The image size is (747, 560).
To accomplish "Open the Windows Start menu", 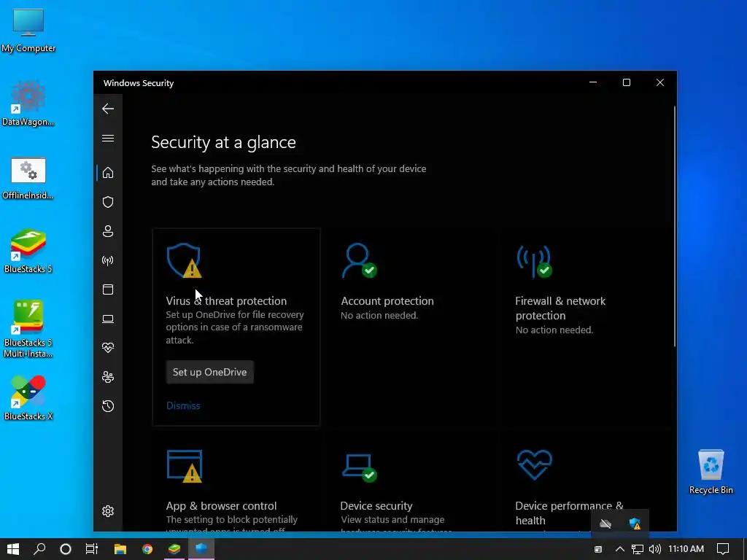I will (13, 549).
